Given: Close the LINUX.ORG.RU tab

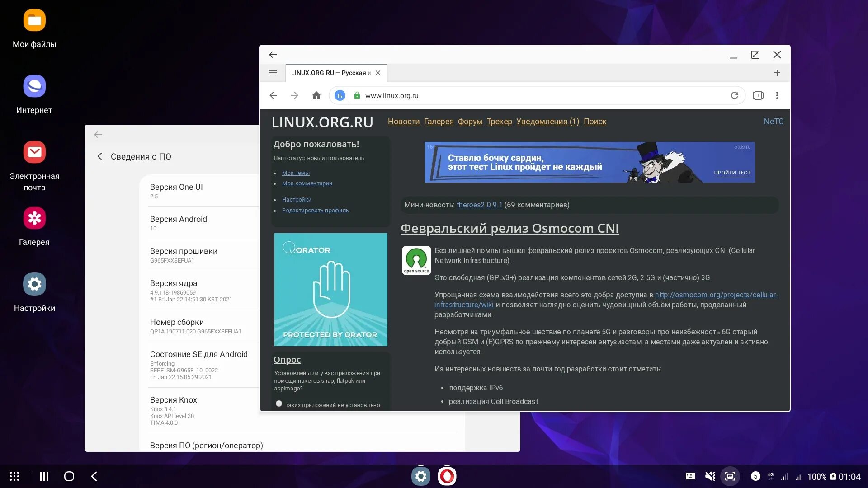Looking at the screenshot, I should point(378,73).
